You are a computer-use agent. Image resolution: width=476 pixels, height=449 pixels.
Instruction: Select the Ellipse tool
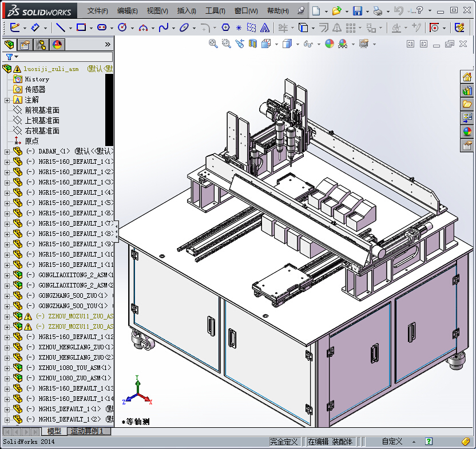[x=184, y=27]
